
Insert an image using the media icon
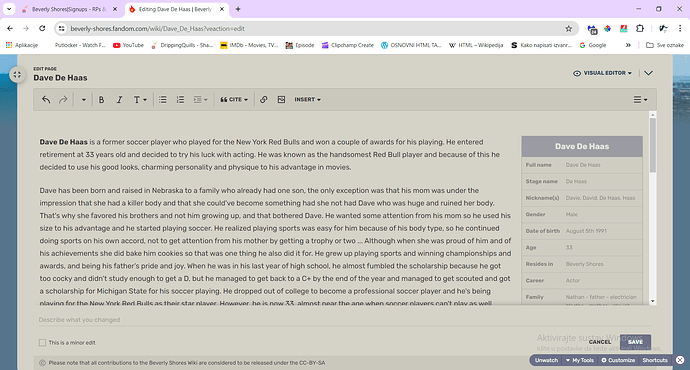coord(281,99)
